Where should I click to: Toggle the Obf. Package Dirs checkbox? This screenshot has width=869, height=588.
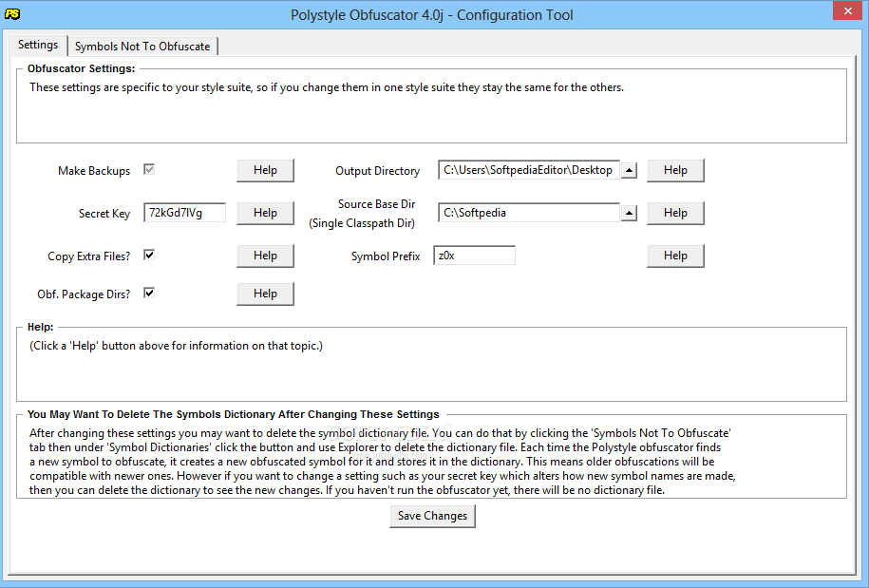149,294
